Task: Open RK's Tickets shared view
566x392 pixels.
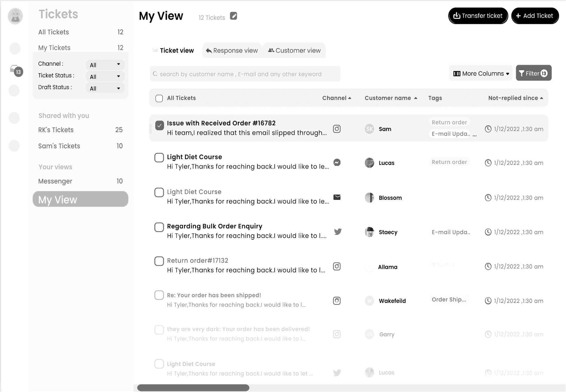Action: 81,130
